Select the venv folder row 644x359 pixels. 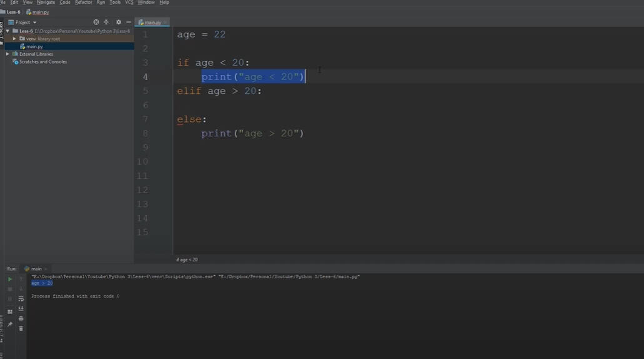[x=69, y=39]
